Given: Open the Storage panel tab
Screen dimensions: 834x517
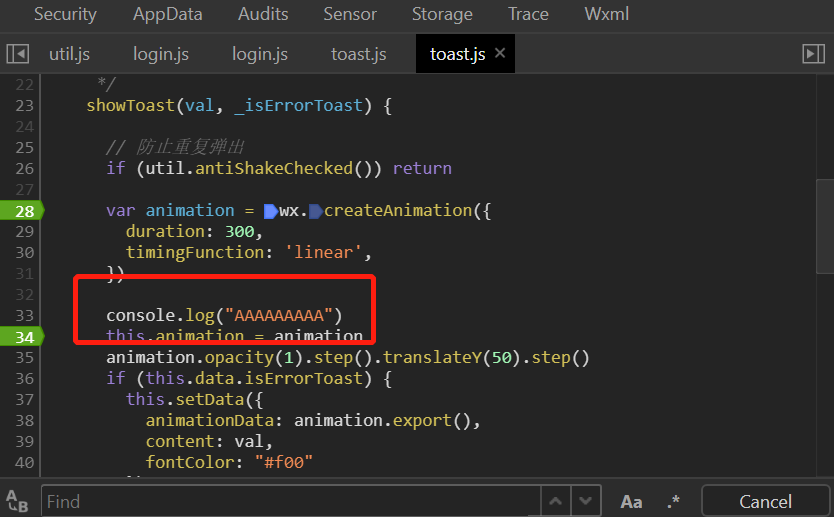Looking at the screenshot, I should 442,14.
